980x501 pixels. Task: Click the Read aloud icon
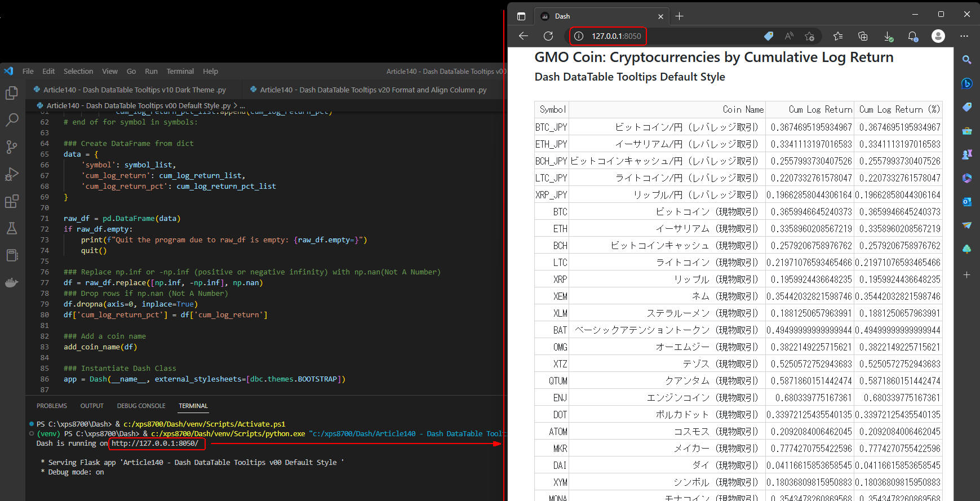click(x=789, y=36)
